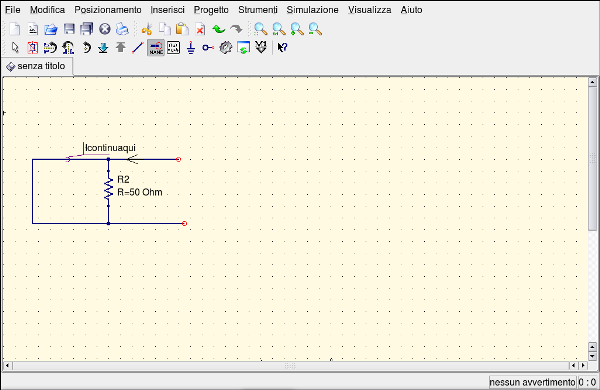Zoom to view all of the schematic

pyautogui.click(x=261, y=29)
